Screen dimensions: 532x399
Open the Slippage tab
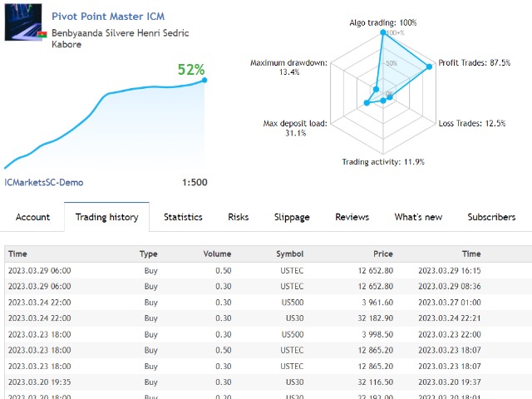point(292,217)
